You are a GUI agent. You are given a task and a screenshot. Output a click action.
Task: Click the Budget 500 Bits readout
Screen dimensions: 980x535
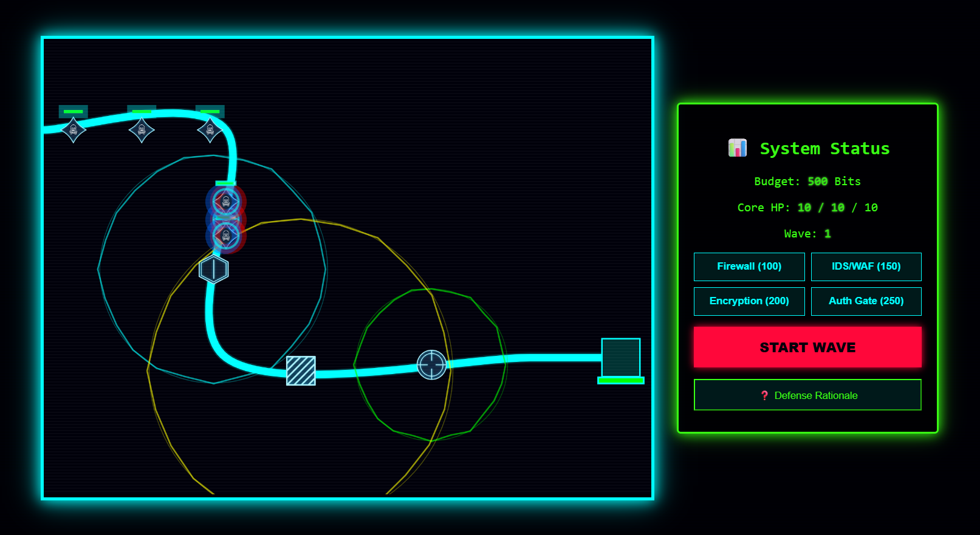807,182
